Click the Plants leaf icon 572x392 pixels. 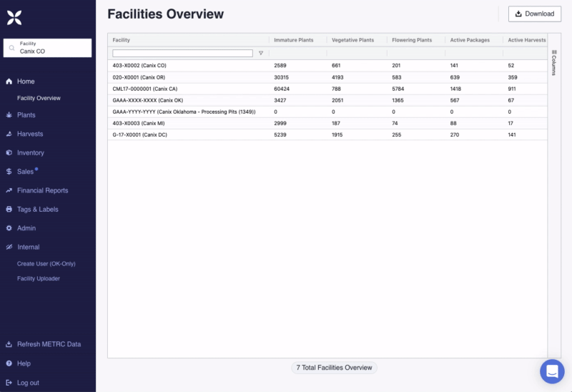pyautogui.click(x=9, y=115)
